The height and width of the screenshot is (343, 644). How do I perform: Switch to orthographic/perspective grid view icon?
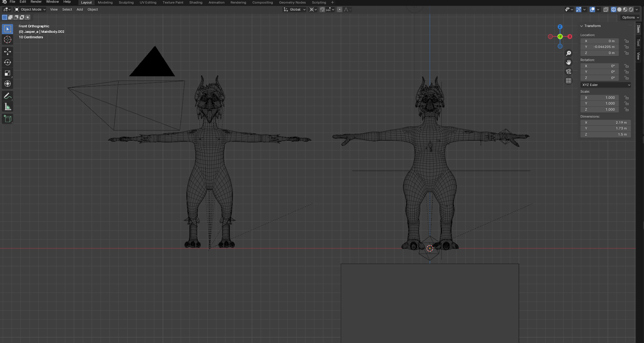(569, 81)
